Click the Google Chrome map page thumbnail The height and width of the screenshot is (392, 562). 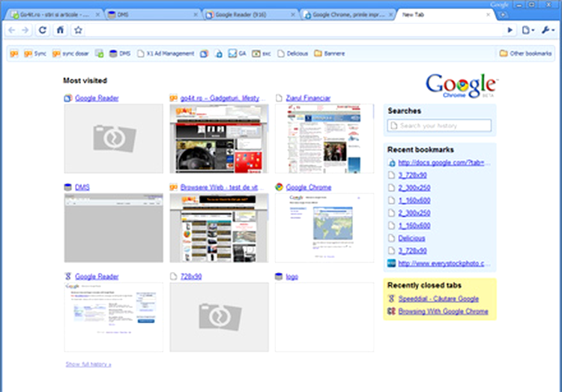(x=324, y=228)
